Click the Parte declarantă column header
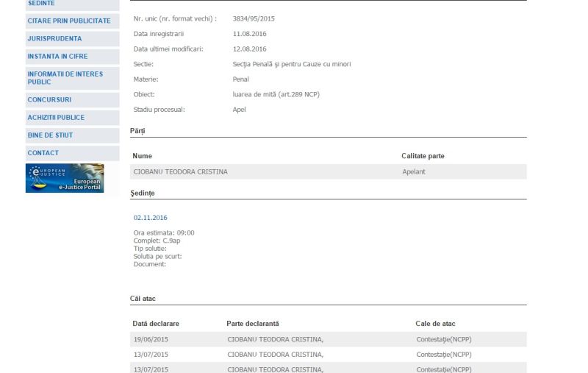Screen dimensions: 588x373 [252, 324]
